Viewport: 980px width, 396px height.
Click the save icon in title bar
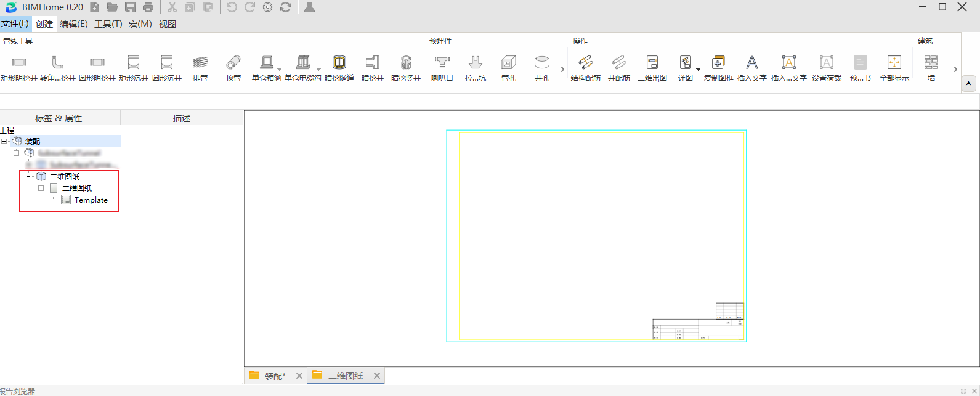coord(130,7)
